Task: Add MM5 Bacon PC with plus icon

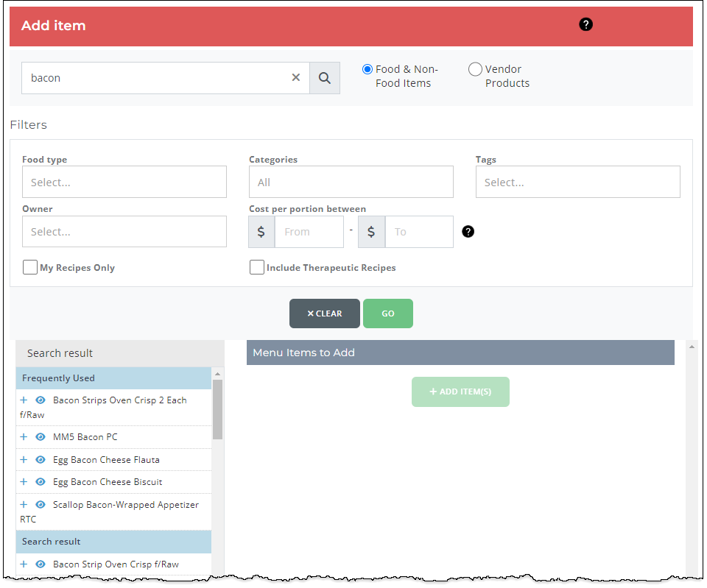Action: coord(24,437)
